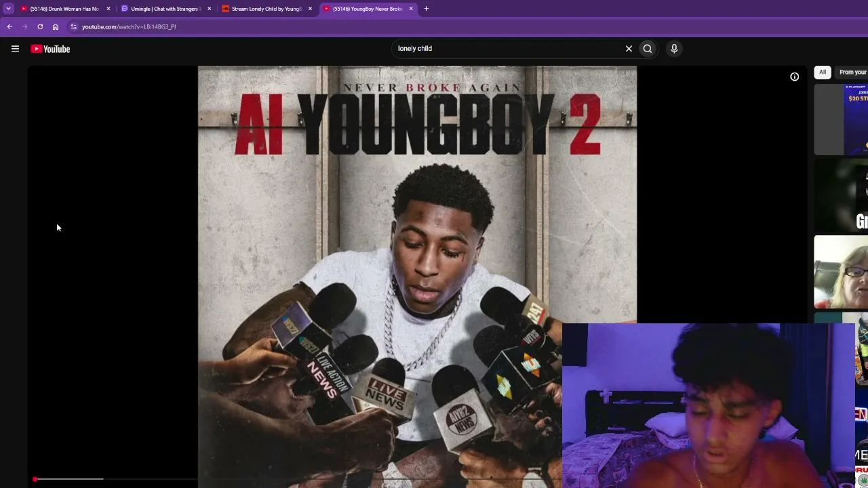Focus the YouTube search box

[x=509, y=49]
